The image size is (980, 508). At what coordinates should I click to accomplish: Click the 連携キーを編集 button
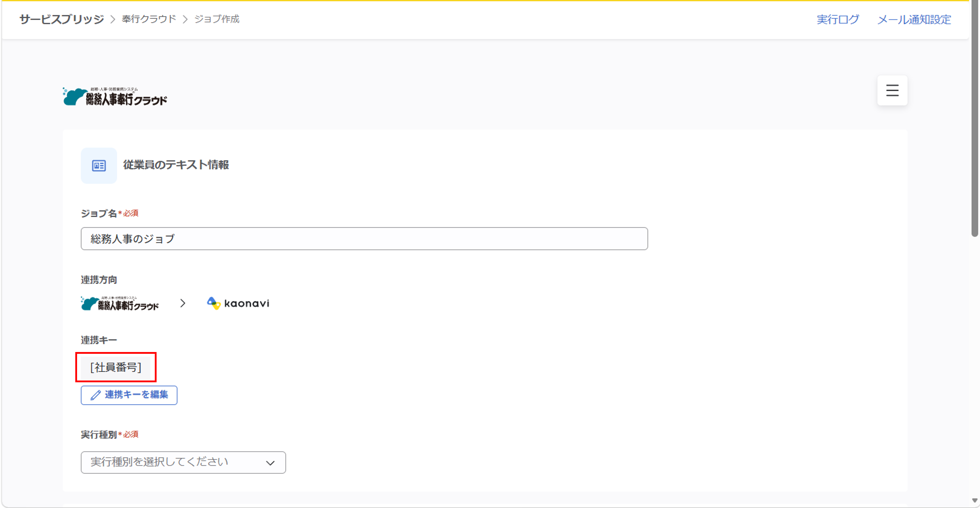(129, 395)
